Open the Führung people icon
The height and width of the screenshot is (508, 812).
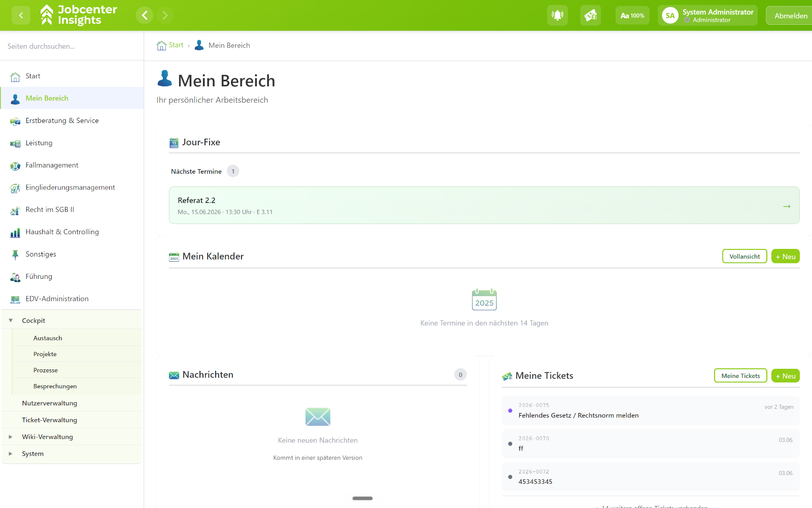15,277
